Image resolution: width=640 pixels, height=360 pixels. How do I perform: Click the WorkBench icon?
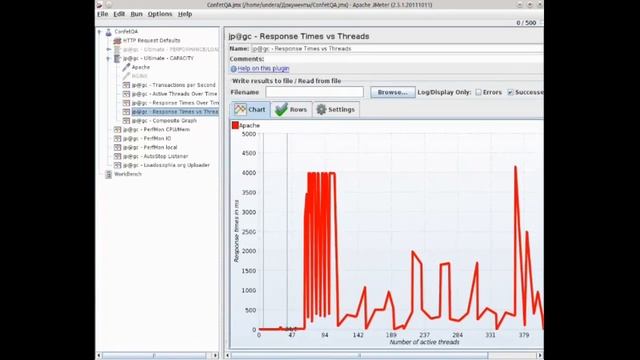[x=109, y=174]
